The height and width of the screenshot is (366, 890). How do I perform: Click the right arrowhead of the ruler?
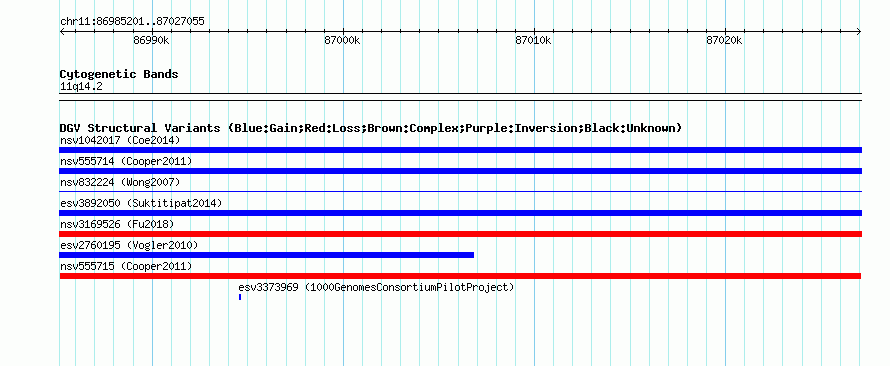[x=859, y=32]
